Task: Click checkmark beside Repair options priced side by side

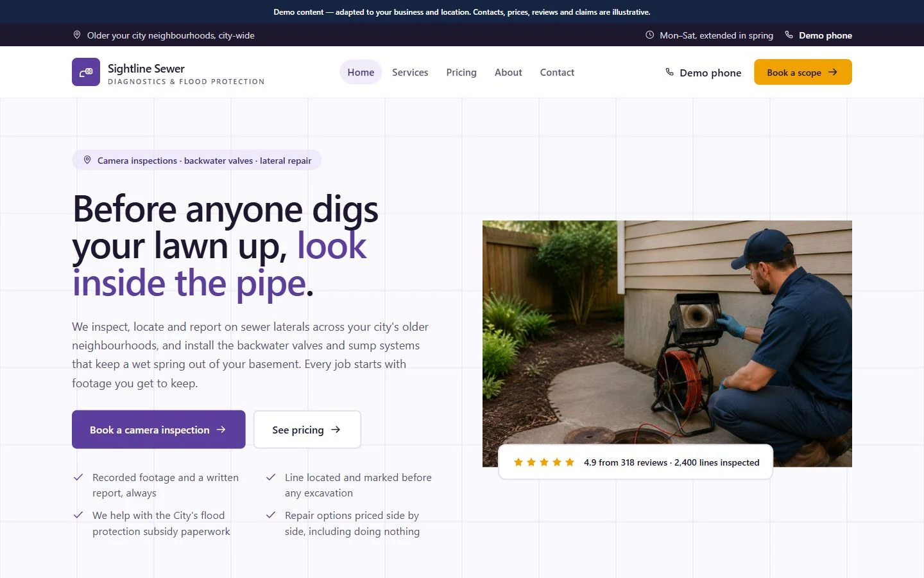Action: point(271,515)
